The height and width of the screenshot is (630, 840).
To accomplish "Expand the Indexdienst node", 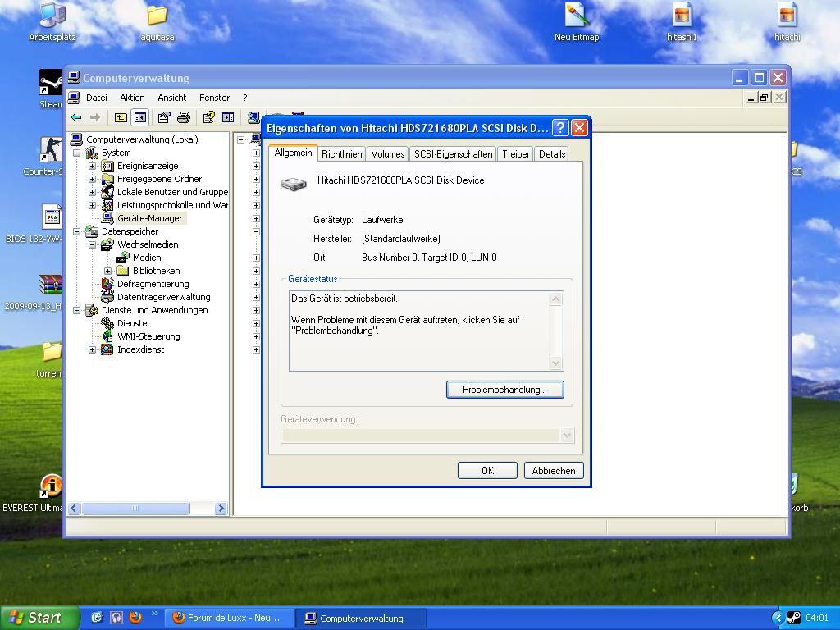I will click(x=92, y=349).
